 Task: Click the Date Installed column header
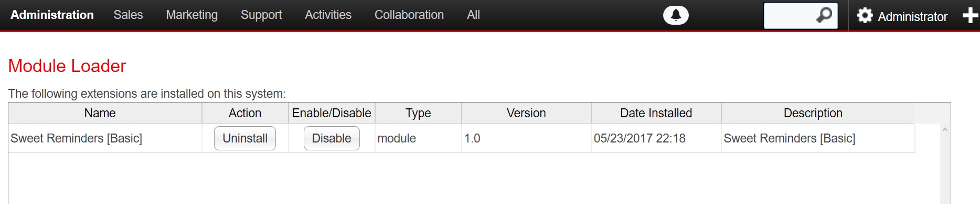tap(656, 113)
